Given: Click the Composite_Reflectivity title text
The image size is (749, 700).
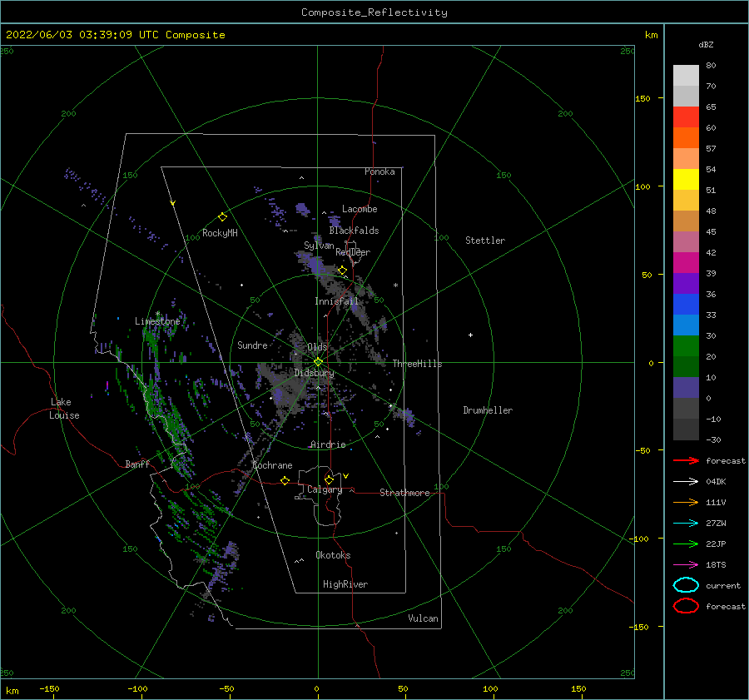Looking at the screenshot, I should (374, 12).
